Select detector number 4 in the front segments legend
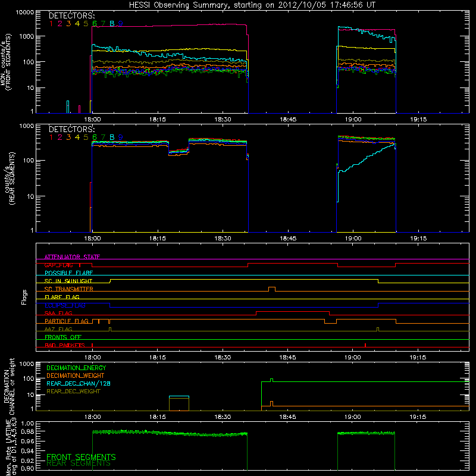Viewport: 476px width, 476px height. coord(77,23)
